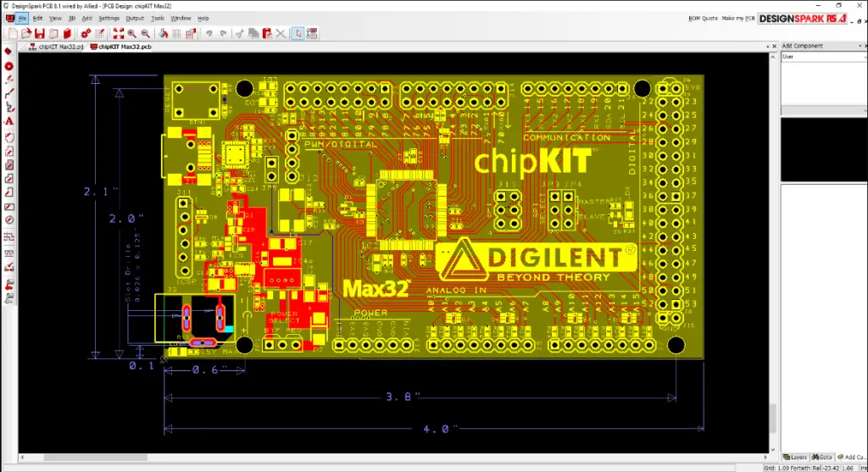Click the Undo arrow icon
The width and height of the screenshot is (868, 472).
(x=209, y=34)
